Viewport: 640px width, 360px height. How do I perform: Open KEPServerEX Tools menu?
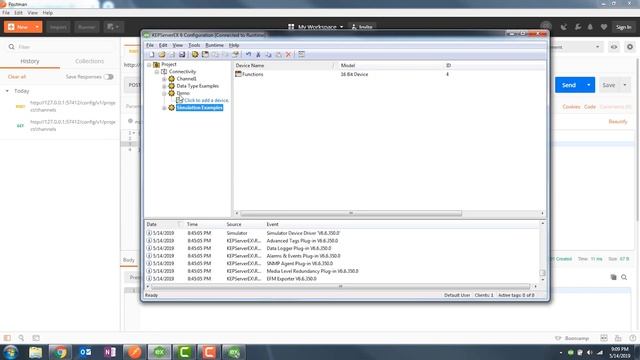coord(194,45)
